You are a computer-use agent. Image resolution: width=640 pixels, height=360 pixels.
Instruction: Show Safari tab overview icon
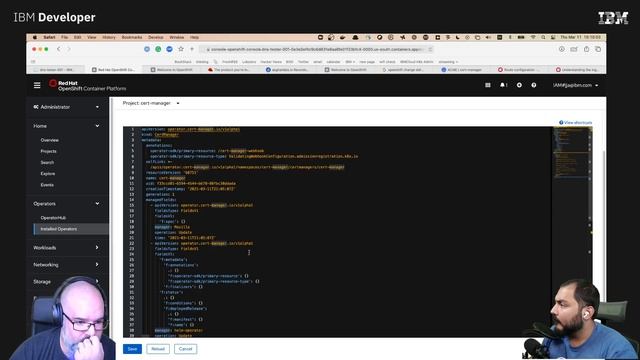pos(598,49)
